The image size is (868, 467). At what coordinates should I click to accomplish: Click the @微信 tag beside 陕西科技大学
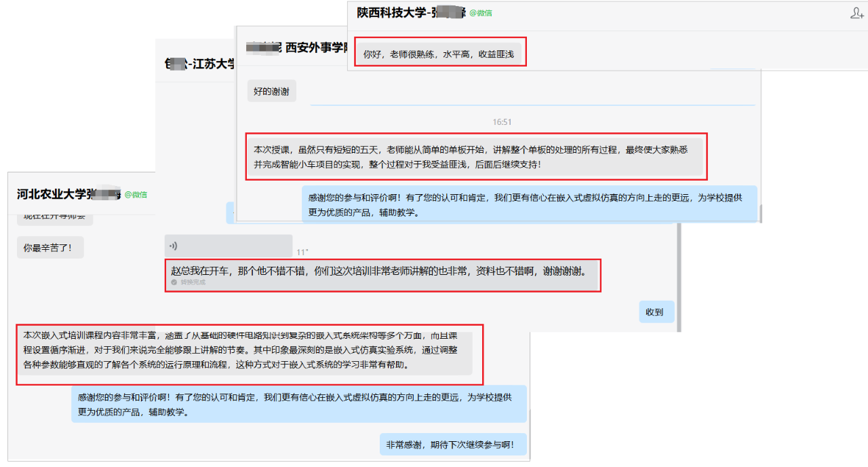point(481,13)
